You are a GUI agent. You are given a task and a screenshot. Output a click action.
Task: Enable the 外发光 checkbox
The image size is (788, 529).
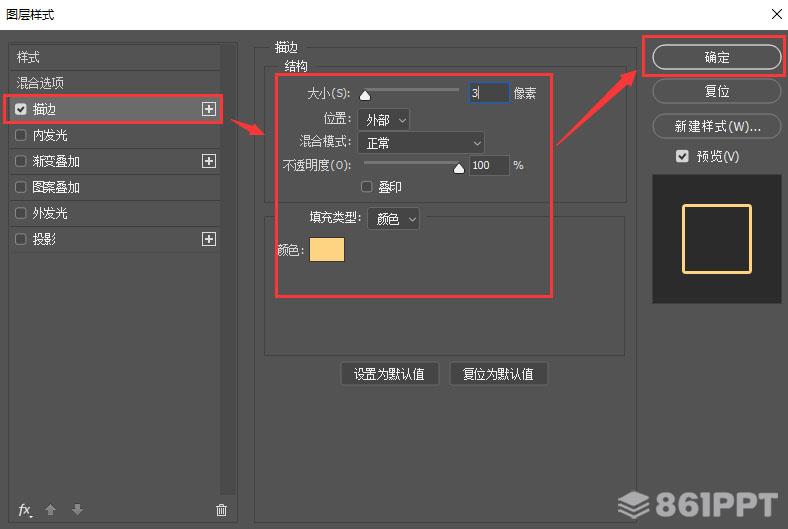21,213
